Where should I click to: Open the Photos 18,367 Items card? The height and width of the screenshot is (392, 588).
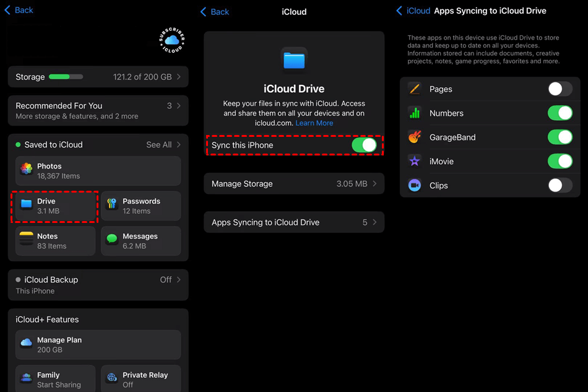coord(98,171)
